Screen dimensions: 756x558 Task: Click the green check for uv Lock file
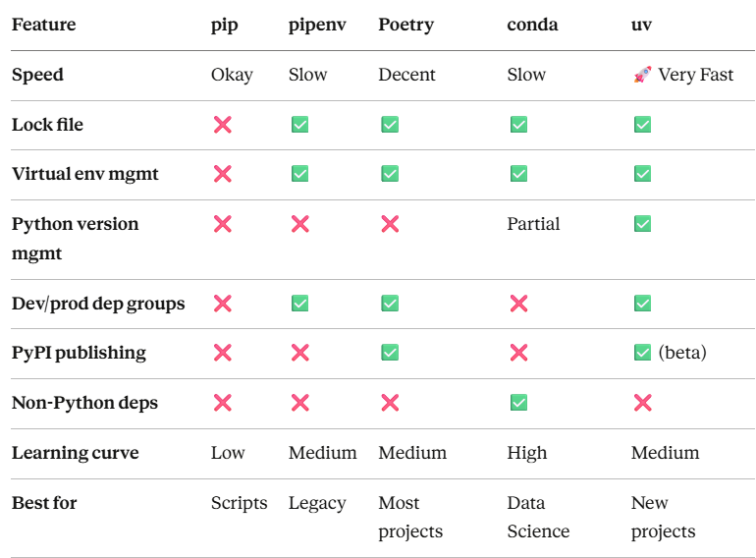(643, 125)
